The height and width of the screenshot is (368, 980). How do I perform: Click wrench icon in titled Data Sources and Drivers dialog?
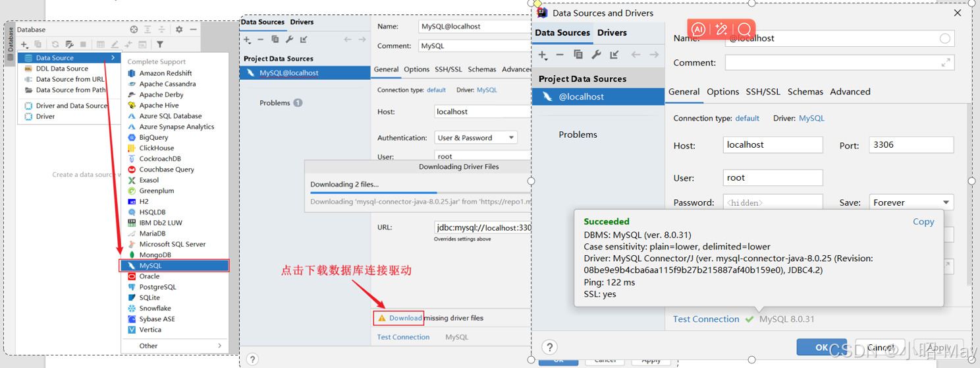click(596, 55)
